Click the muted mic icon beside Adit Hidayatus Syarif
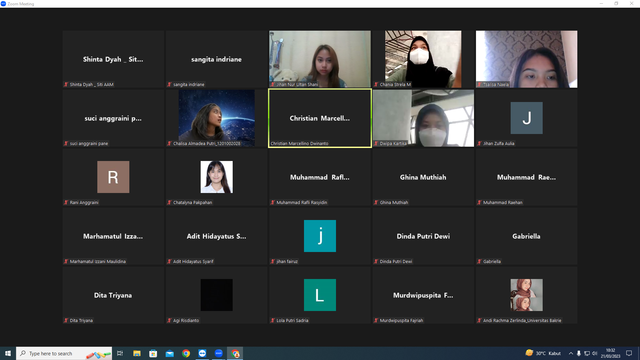 point(169,261)
